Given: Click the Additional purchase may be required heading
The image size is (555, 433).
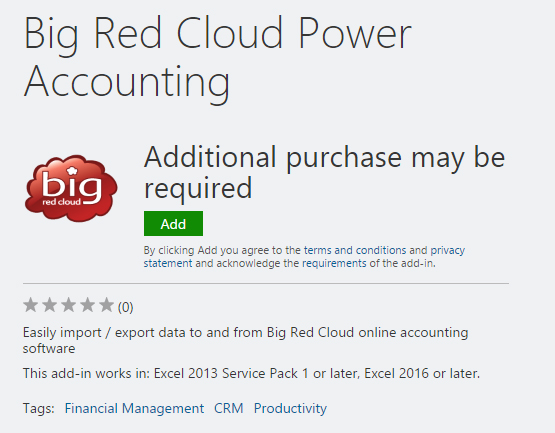Looking at the screenshot, I should coord(325,172).
